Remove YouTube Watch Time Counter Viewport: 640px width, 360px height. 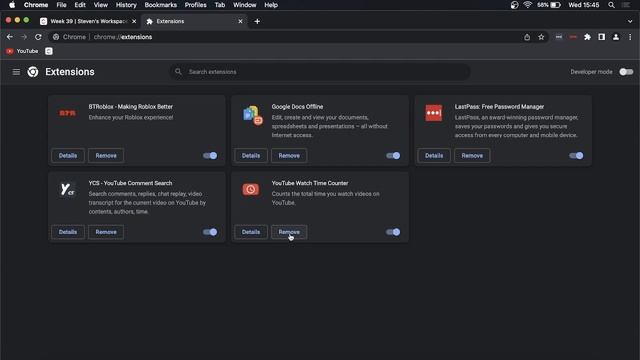pyautogui.click(x=289, y=232)
